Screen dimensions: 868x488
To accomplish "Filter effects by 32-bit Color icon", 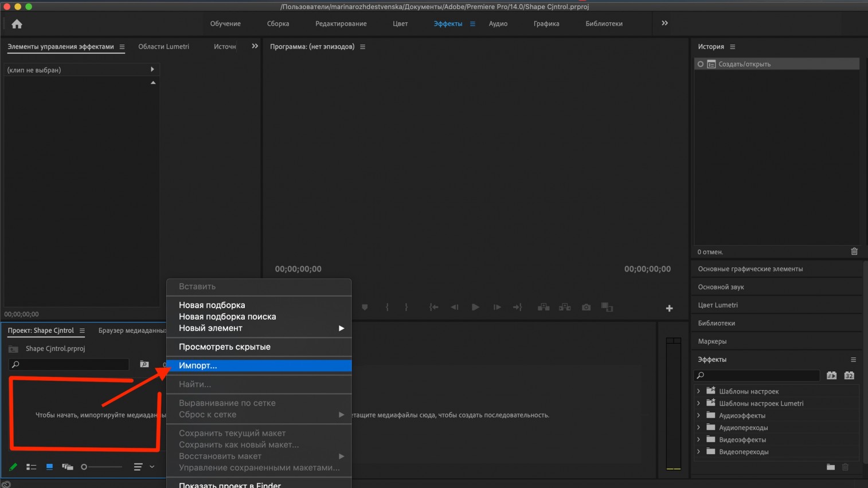I will tap(849, 376).
